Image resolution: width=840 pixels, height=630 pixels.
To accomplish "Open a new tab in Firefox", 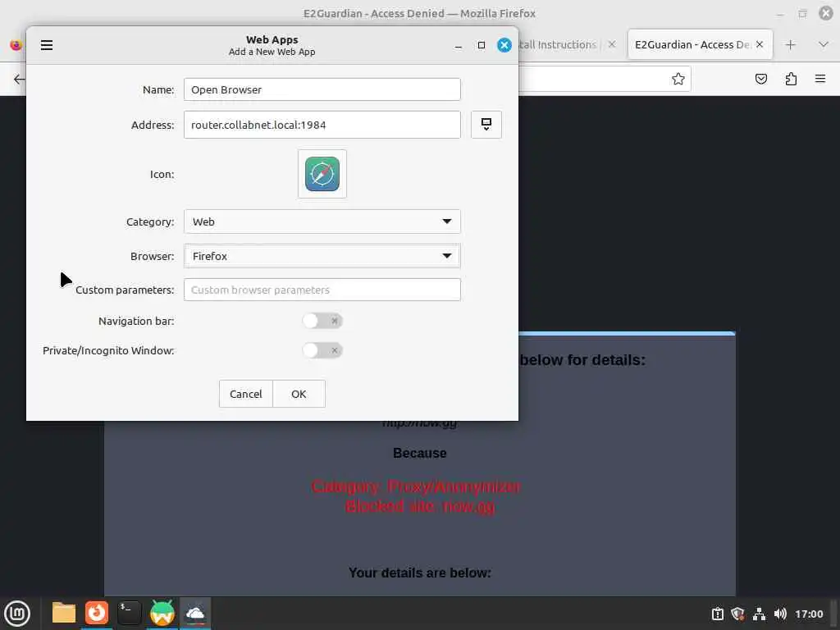I will point(790,45).
